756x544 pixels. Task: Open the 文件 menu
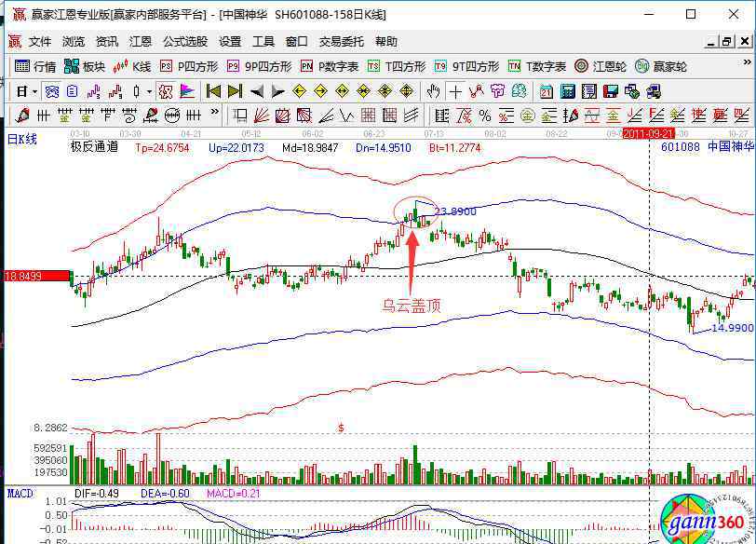[40, 42]
